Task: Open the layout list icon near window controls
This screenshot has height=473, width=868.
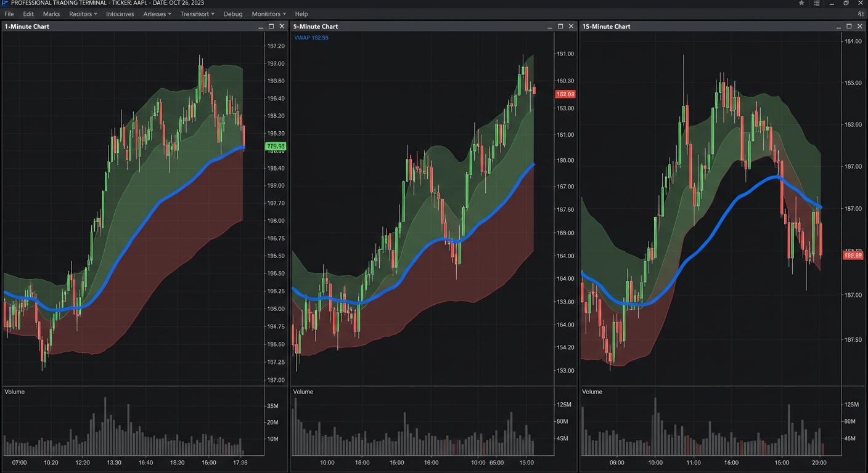Action: 816,3
